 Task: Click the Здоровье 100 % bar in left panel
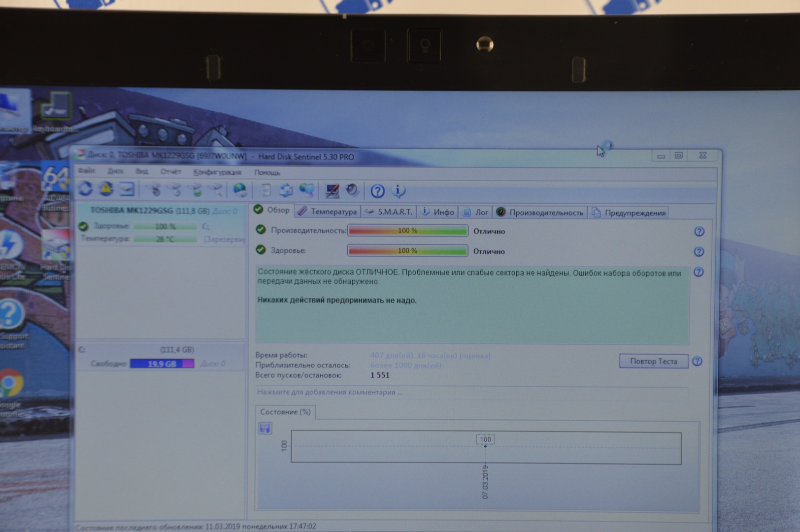pos(165,227)
